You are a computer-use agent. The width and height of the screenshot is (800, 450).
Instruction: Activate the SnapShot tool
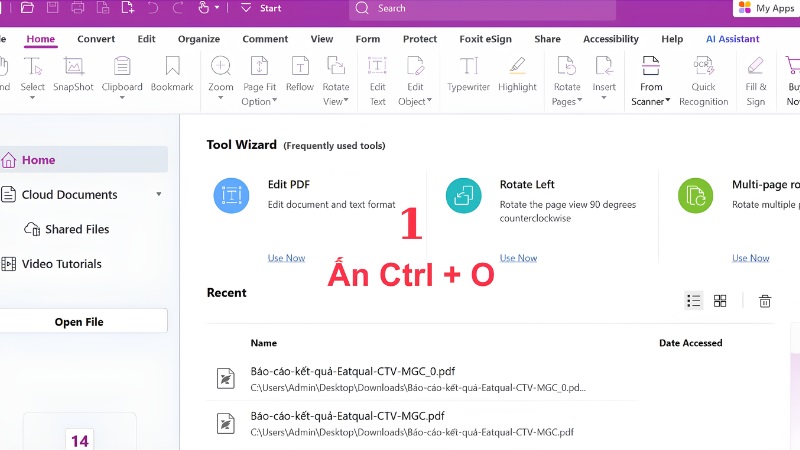(x=73, y=75)
